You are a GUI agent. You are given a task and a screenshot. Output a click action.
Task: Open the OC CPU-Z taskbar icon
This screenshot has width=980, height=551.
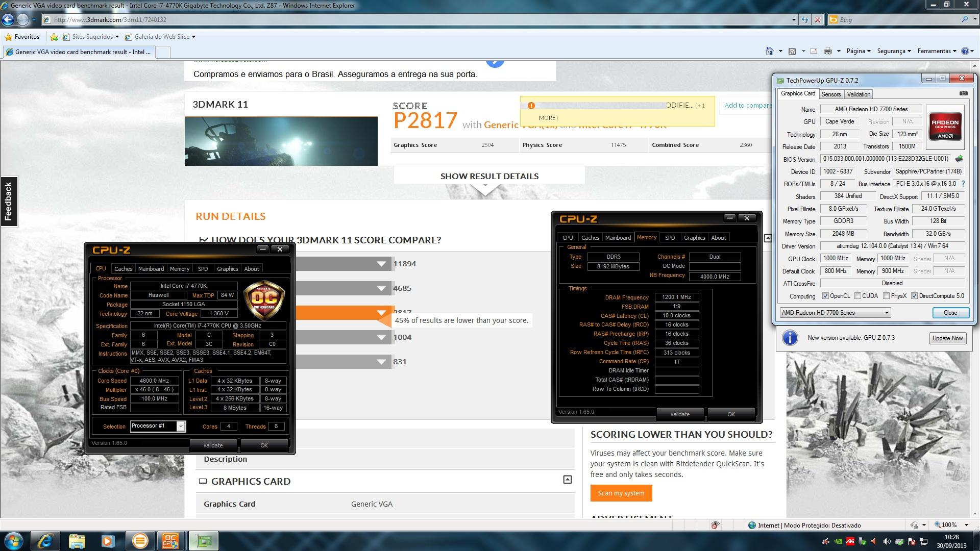(171, 541)
